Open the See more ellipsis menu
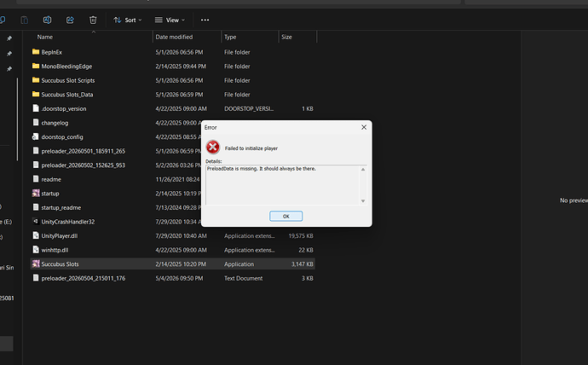The width and height of the screenshot is (588, 365). click(x=205, y=20)
